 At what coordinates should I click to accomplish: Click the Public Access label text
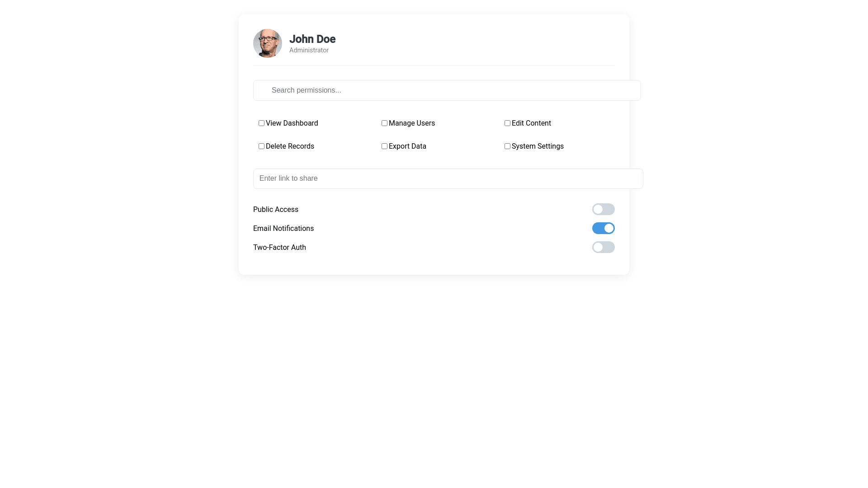[276, 210]
